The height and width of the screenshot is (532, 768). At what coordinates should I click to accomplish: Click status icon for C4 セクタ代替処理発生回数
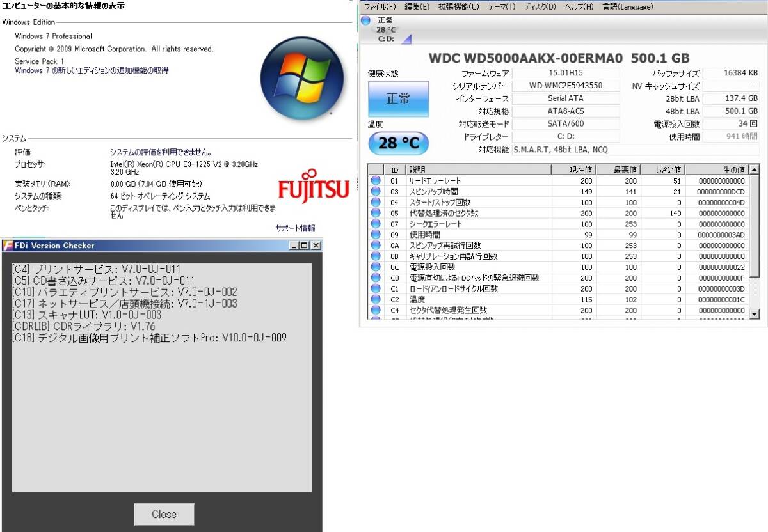pos(376,311)
